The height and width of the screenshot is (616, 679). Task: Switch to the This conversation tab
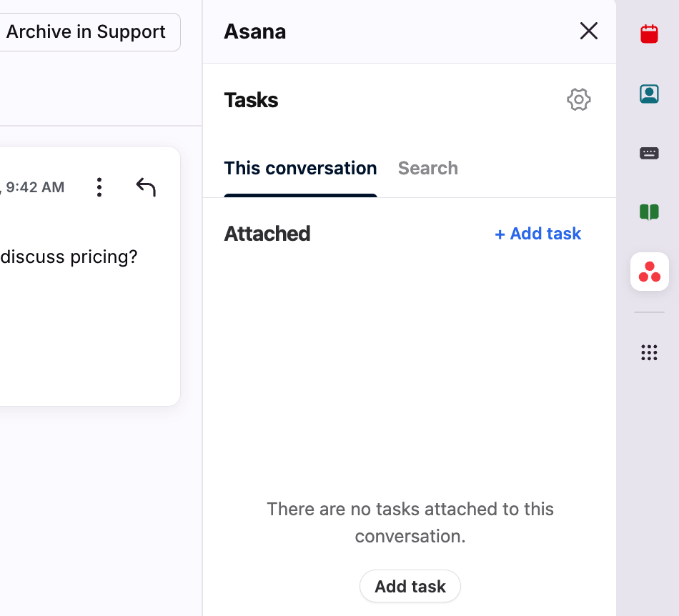pyautogui.click(x=300, y=169)
